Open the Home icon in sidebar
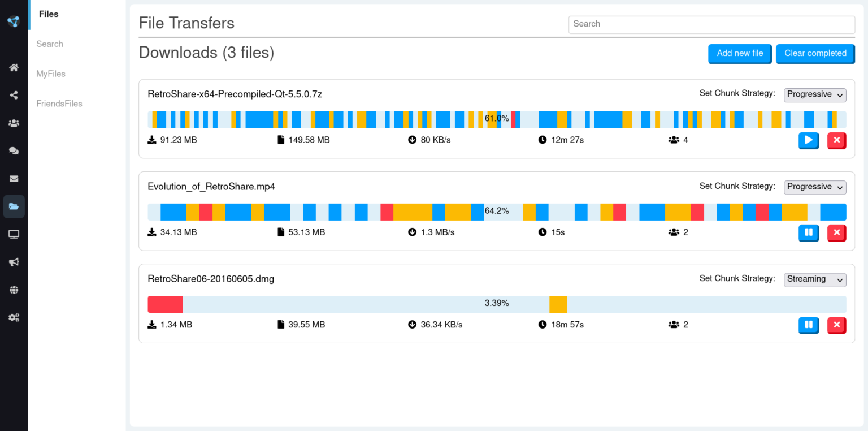This screenshot has height=431, width=868. 14,68
